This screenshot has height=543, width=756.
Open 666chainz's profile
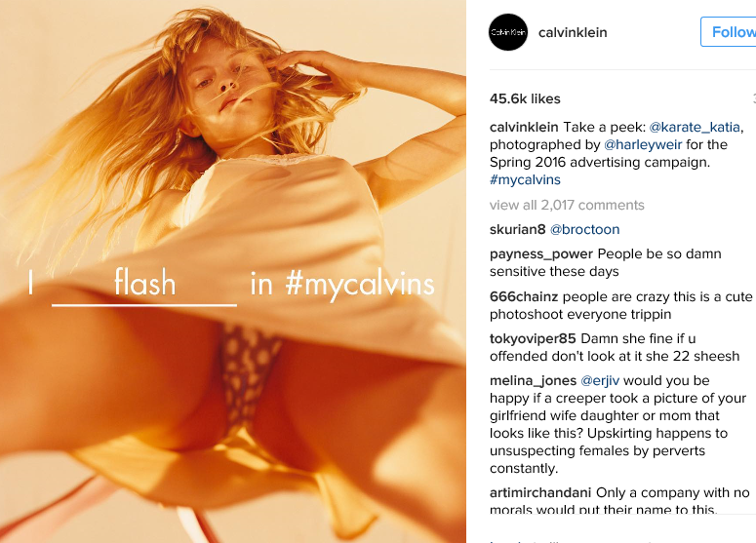click(x=524, y=296)
